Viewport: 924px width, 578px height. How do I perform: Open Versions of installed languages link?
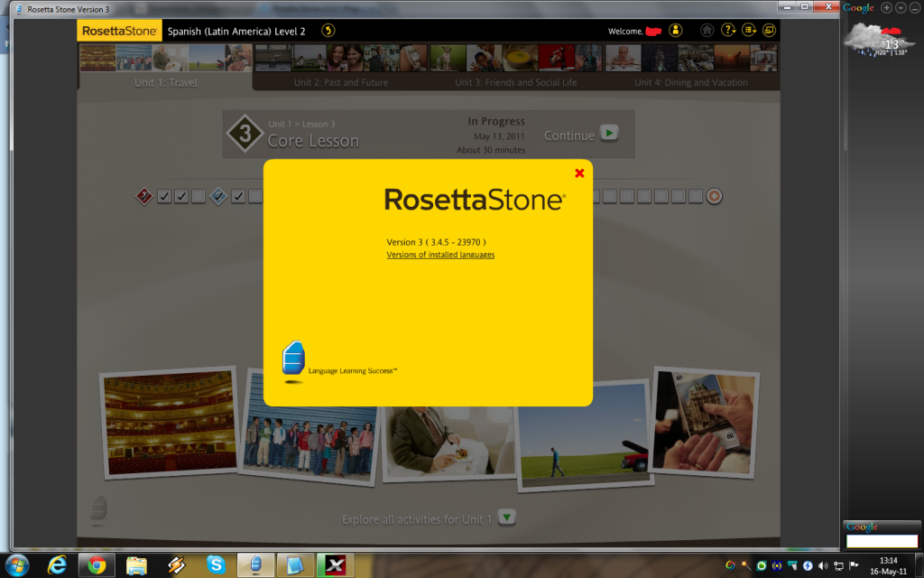(440, 255)
